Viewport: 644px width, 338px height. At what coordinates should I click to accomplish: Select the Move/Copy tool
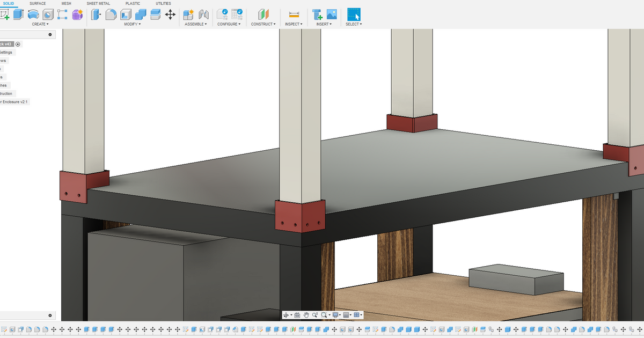tap(170, 14)
